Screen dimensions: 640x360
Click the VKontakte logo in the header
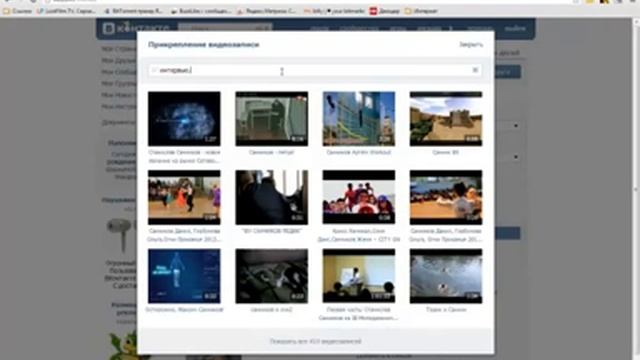click(x=136, y=28)
